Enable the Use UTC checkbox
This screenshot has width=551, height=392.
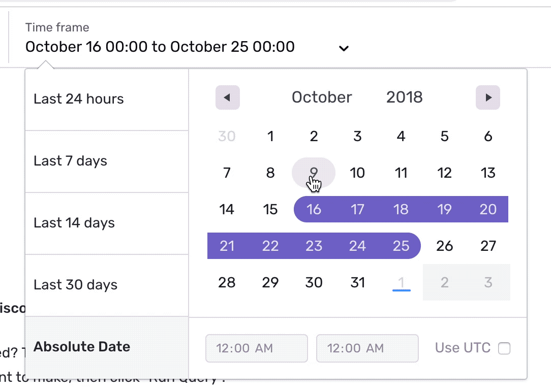click(x=504, y=348)
